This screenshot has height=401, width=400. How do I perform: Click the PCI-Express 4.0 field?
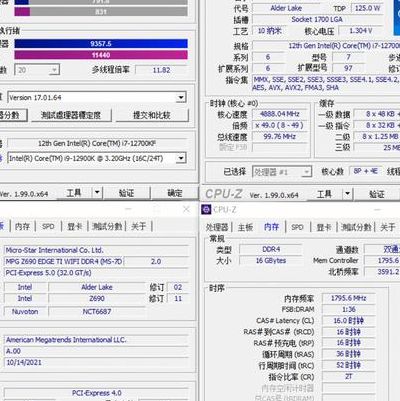97,393
